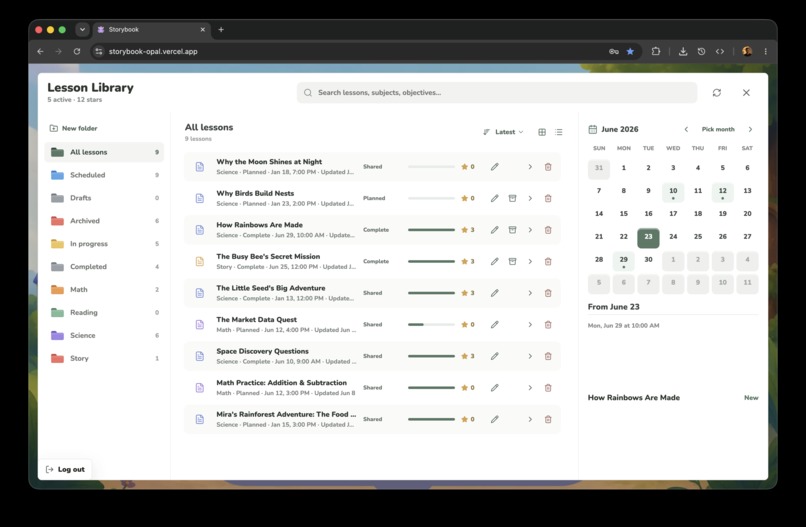Switch to grid view
The width and height of the screenshot is (806, 527).
(x=542, y=132)
